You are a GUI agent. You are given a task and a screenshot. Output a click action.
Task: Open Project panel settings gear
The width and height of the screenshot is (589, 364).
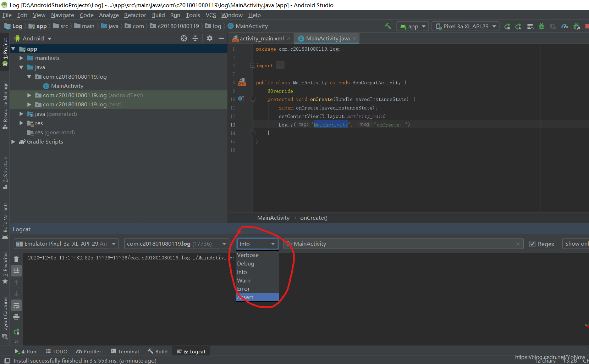point(210,38)
